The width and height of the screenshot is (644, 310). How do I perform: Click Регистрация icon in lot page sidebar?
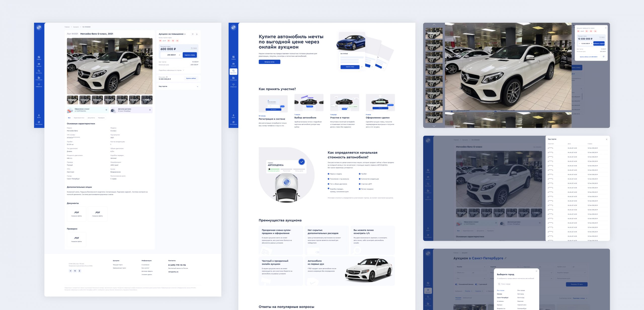(39, 123)
